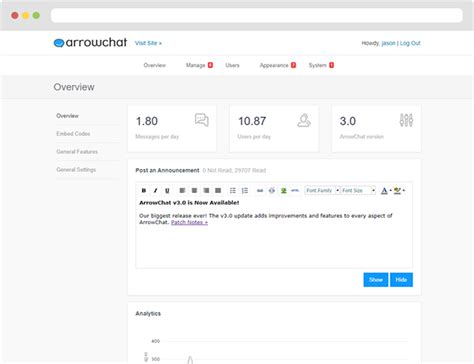Click the highlight background color icon

pos(397,190)
